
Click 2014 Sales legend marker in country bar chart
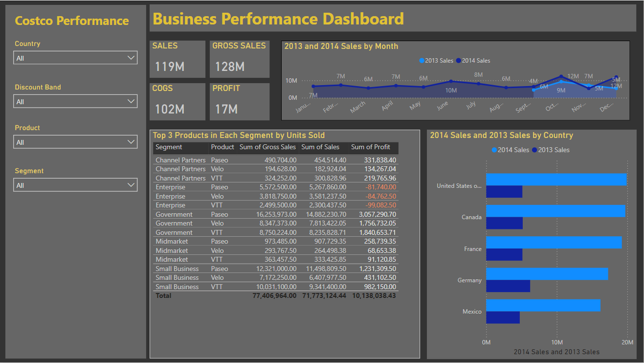(x=494, y=150)
